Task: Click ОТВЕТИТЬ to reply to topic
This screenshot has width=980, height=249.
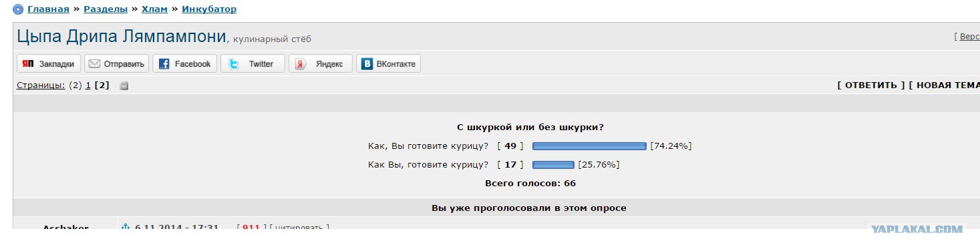Action: tap(871, 85)
